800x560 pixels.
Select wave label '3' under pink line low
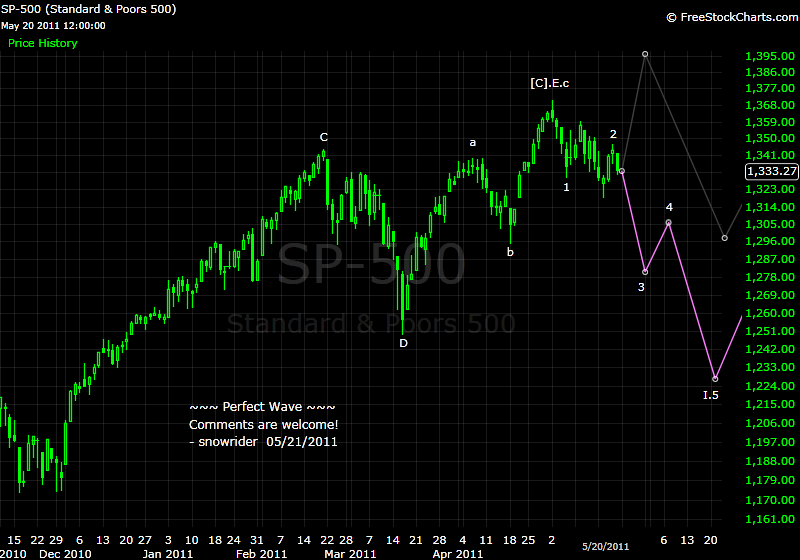point(641,287)
